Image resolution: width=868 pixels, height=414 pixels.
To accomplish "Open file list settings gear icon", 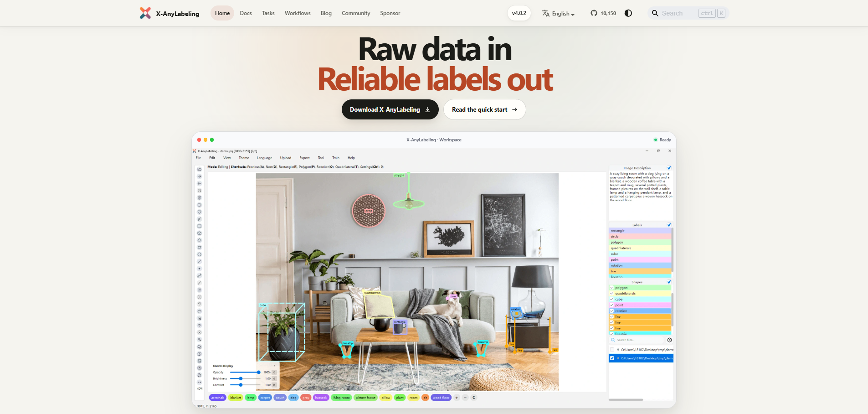I will tap(669, 340).
